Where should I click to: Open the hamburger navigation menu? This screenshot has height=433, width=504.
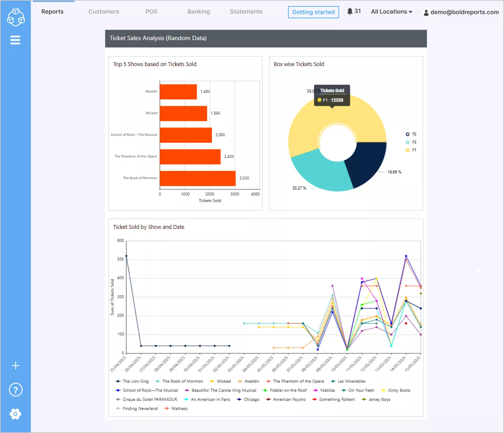pos(15,40)
